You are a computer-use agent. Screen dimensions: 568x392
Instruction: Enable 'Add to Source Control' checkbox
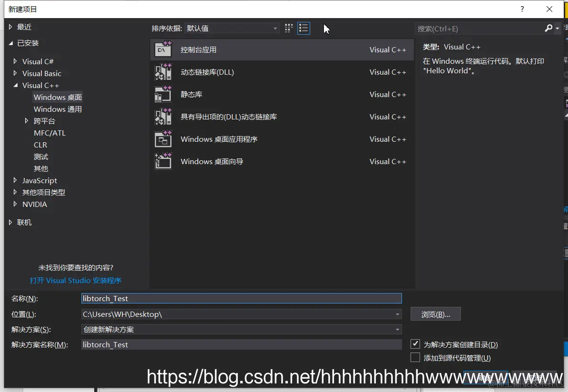coord(415,358)
